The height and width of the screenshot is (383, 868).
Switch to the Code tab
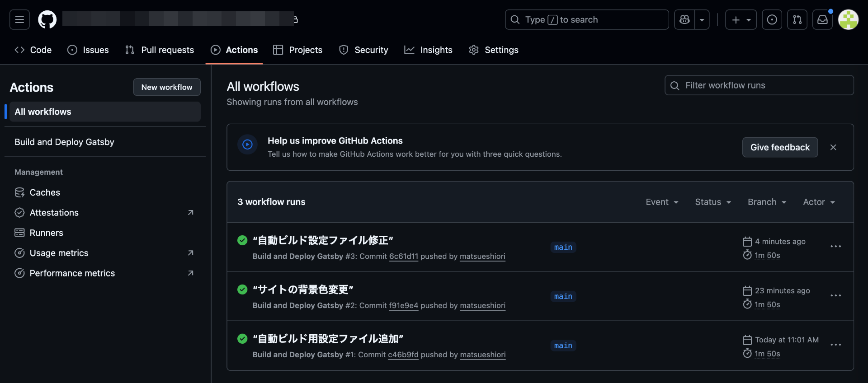click(x=33, y=50)
